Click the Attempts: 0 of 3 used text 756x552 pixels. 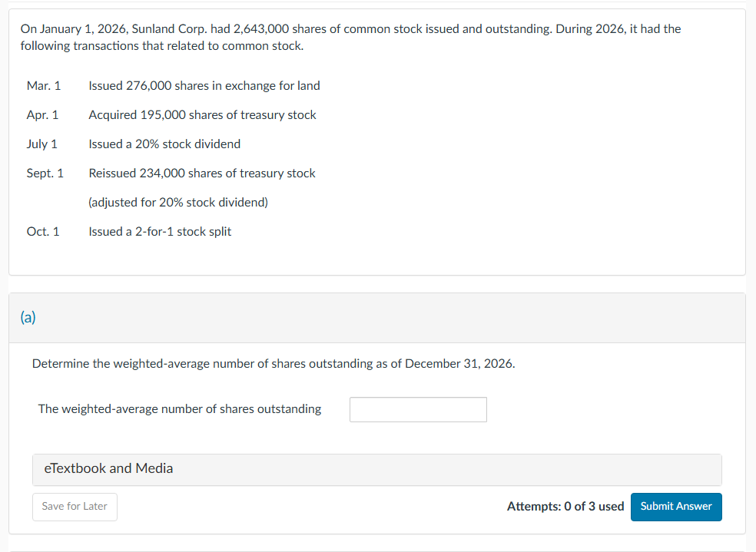(x=565, y=507)
